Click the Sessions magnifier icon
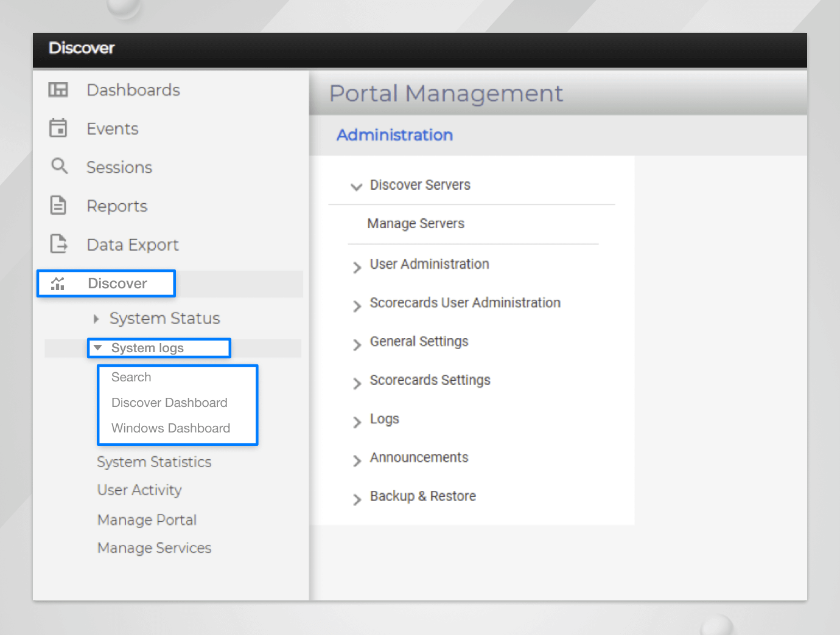840x635 pixels. coord(58,167)
